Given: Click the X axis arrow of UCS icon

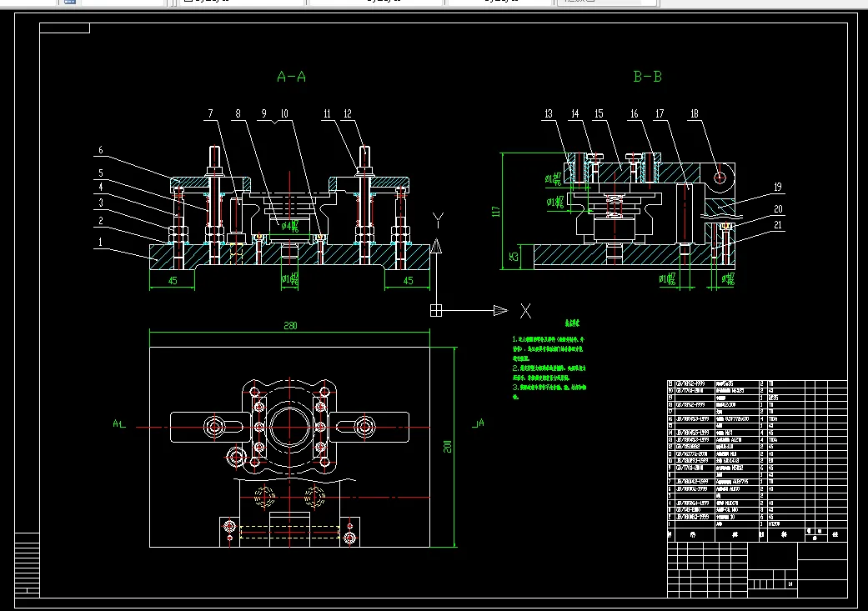Looking at the screenshot, I should pyautogui.click(x=499, y=311).
